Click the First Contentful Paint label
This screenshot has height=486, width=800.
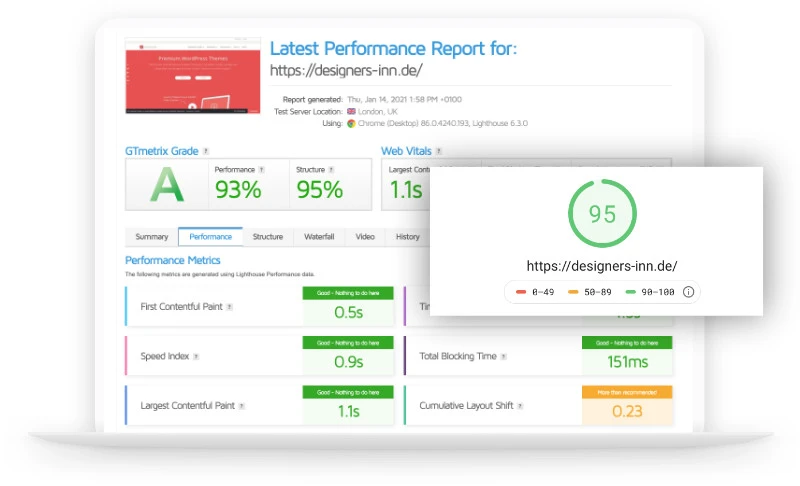pyautogui.click(x=181, y=306)
